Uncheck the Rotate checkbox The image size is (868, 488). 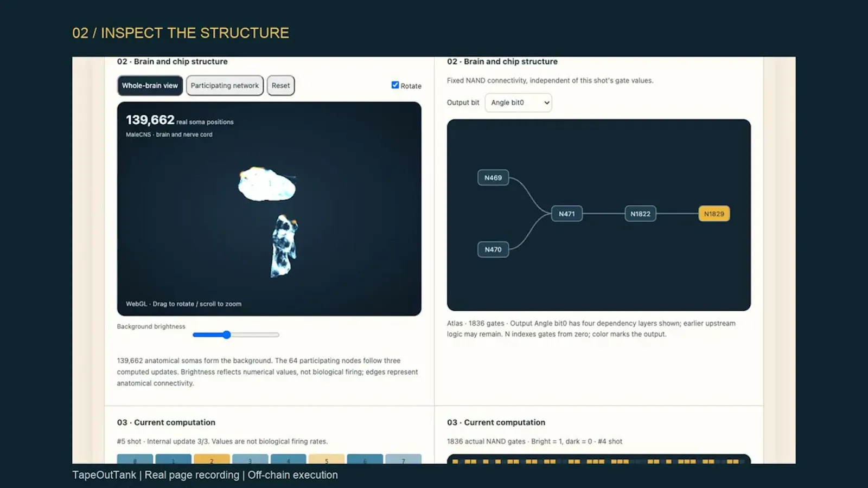(395, 85)
